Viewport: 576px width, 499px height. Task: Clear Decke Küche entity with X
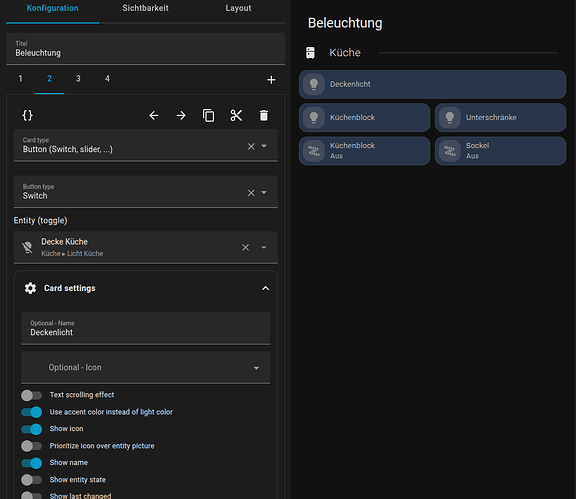[245, 248]
